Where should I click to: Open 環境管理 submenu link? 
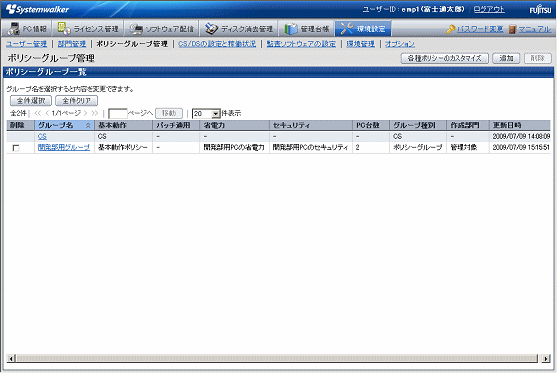[x=361, y=44]
